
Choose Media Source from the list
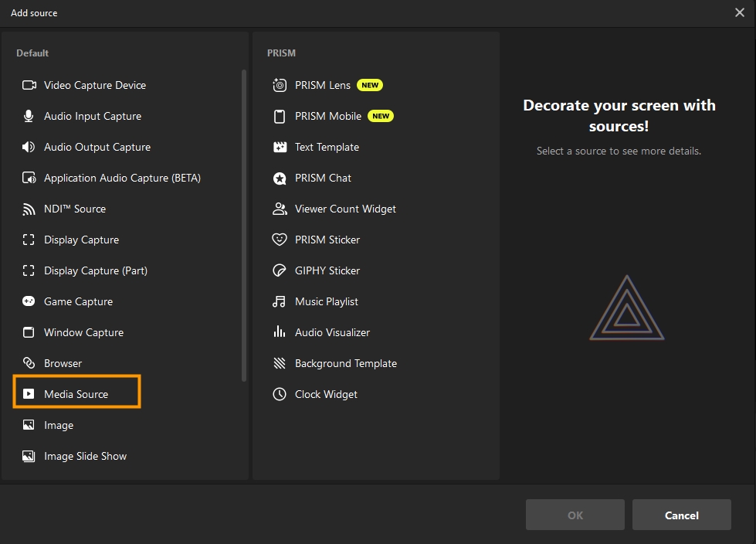click(76, 394)
